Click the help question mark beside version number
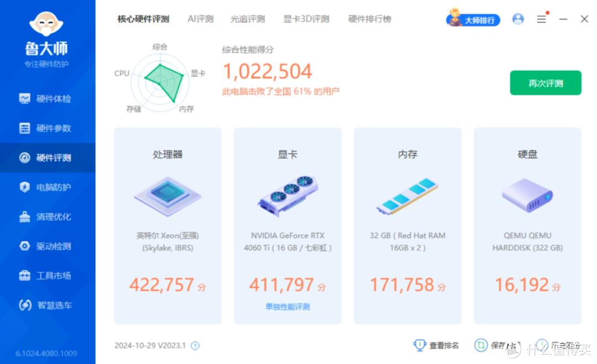The width and height of the screenshot is (597, 364). coord(195,345)
